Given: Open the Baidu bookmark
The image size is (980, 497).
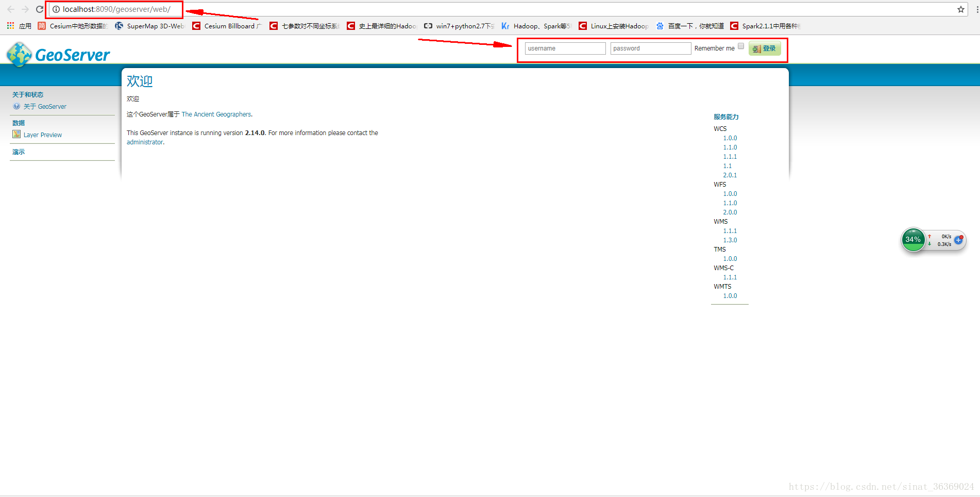Looking at the screenshot, I should click(x=690, y=26).
